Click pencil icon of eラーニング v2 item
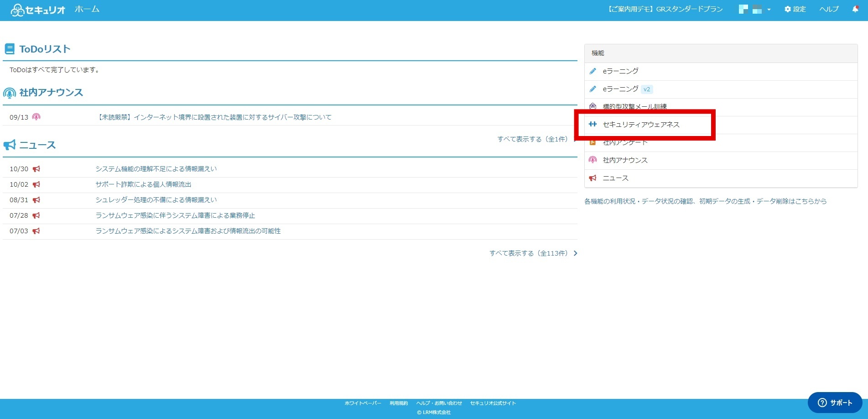868x419 pixels. point(593,89)
